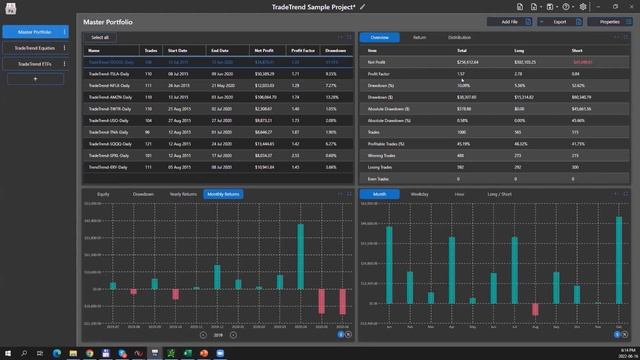Select the TradeTrend-AMZN-Daily row

(218, 98)
